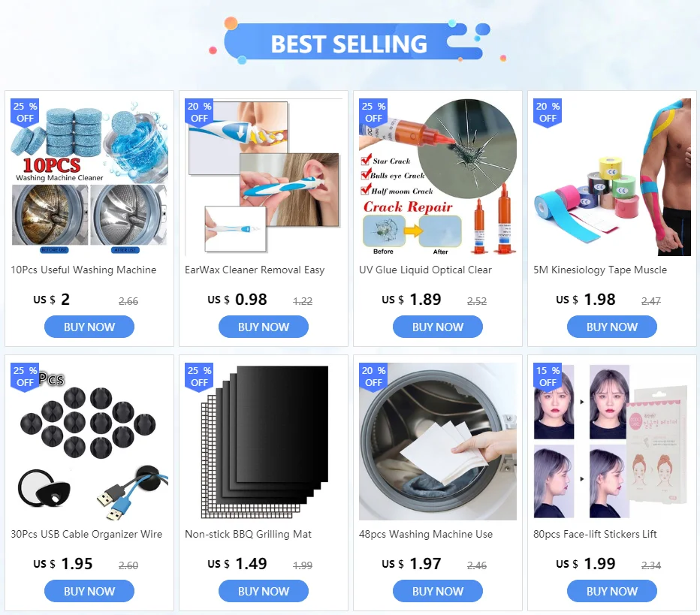Click the 25% OFF badge on BBQ Grilling Mat
Viewport: 700px width, 615px height.
(x=199, y=377)
